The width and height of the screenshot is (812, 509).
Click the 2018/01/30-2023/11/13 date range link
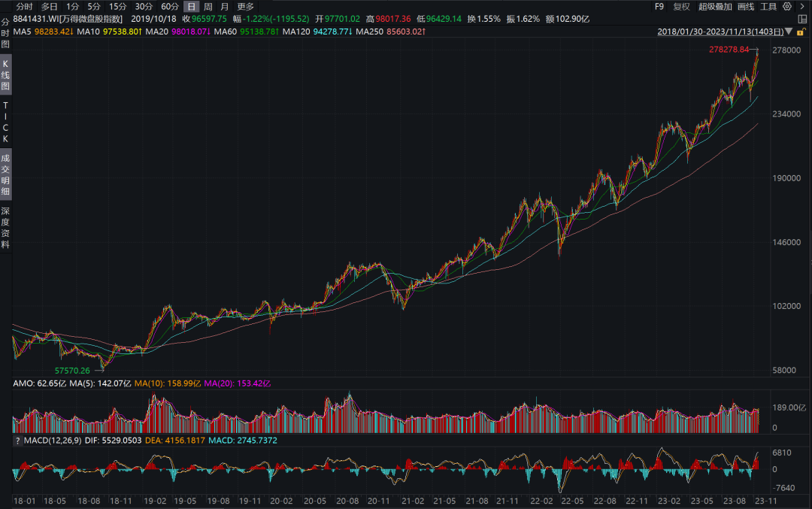point(720,32)
